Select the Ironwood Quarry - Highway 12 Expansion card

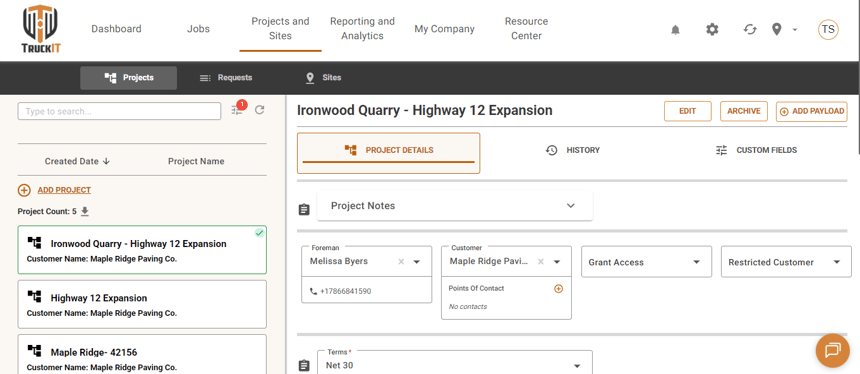[142, 250]
